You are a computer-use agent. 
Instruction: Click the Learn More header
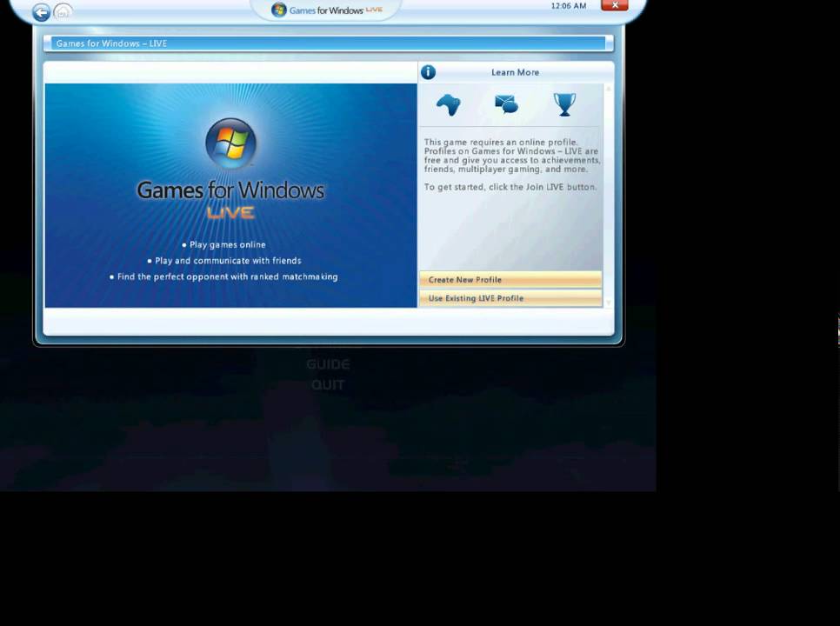[515, 72]
